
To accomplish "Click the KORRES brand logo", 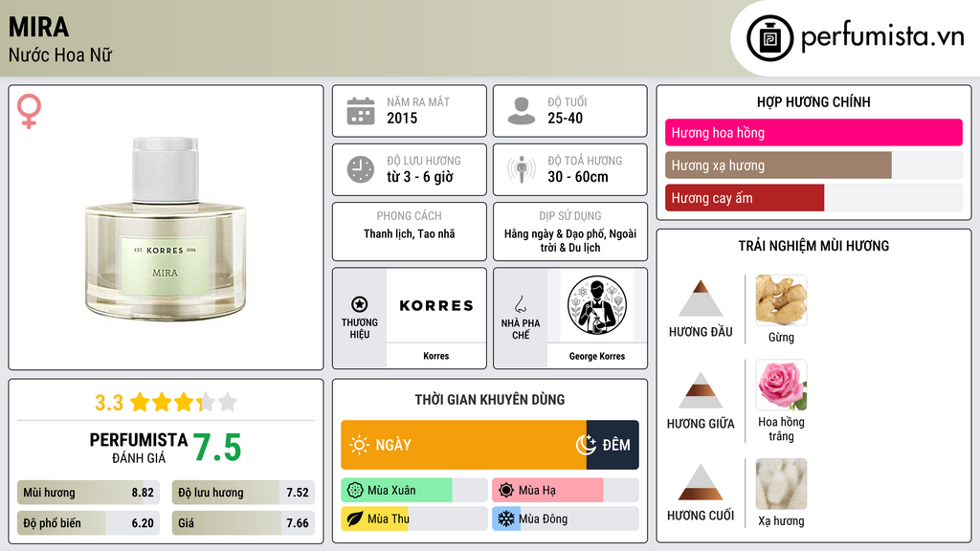I will 436,305.
